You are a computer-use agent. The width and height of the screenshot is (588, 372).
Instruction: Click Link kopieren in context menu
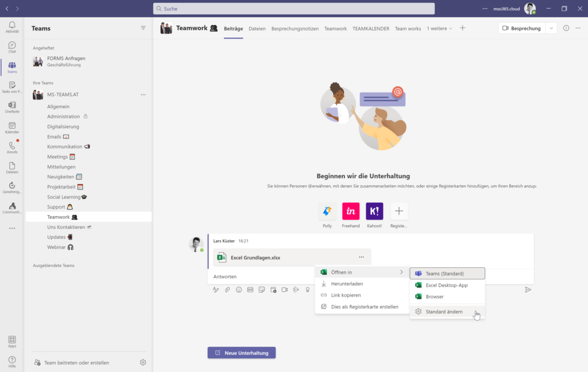coord(362,295)
